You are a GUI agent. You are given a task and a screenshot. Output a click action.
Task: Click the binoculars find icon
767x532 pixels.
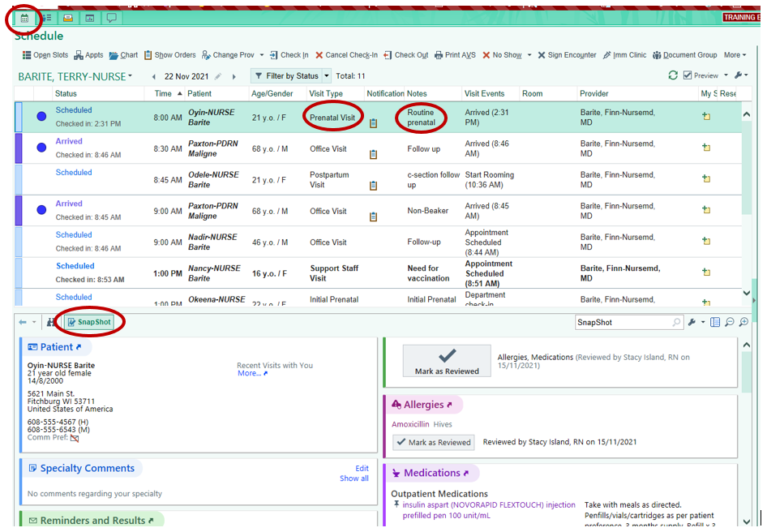pos(51,322)
